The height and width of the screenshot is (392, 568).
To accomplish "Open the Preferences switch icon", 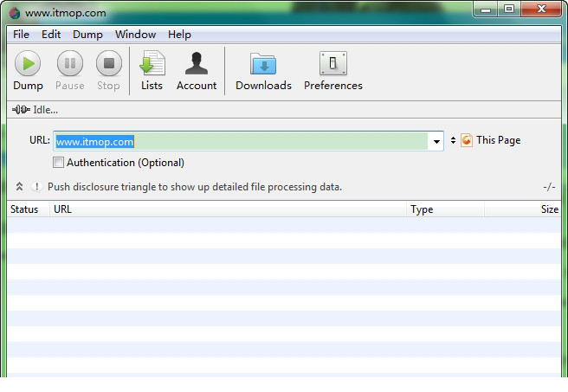I will coord(332,63).
